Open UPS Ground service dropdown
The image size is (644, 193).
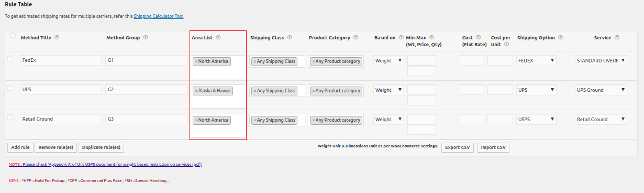coord(601,90)
